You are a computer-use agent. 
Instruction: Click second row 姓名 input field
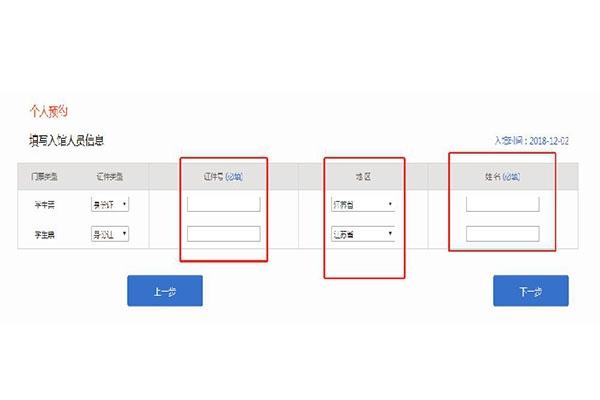coord(502,233)
